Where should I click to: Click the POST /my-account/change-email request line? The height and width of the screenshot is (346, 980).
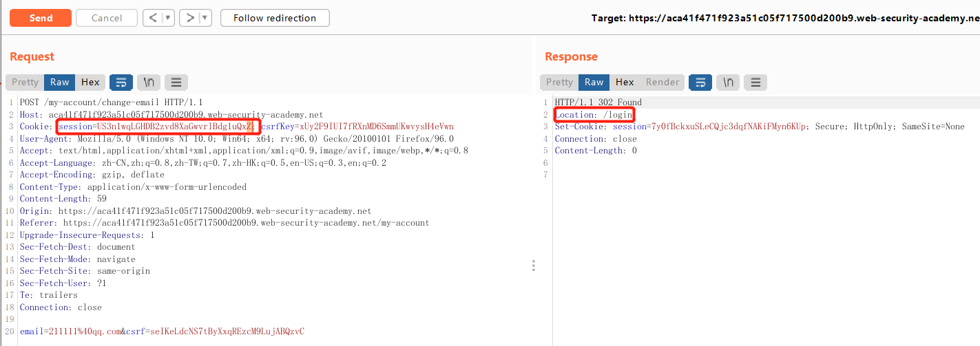pos(111,102)
